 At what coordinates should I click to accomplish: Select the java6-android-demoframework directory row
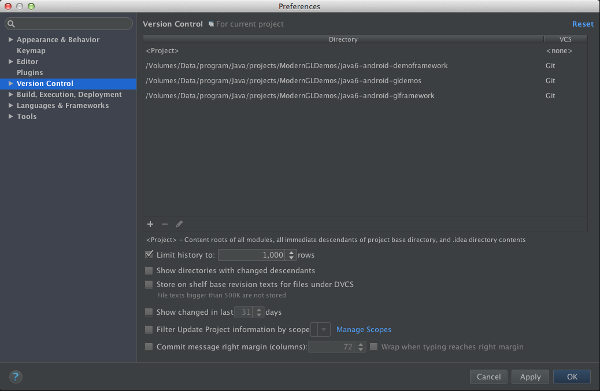365,65
